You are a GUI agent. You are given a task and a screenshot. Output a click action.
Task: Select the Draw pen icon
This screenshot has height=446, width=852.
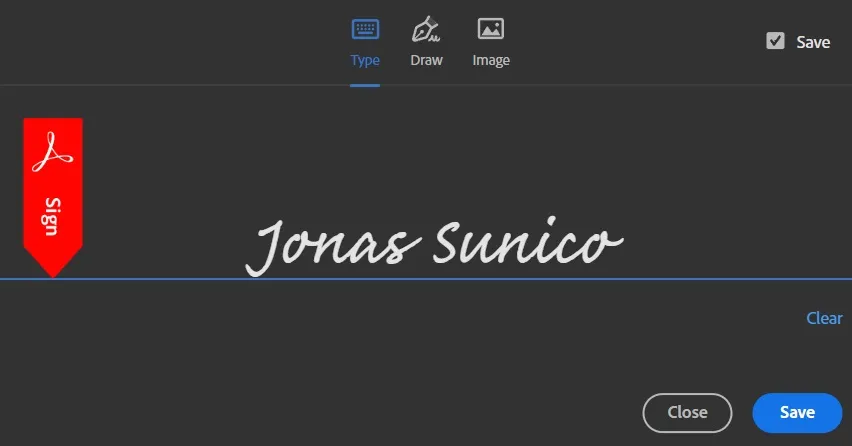click(426, 29)
